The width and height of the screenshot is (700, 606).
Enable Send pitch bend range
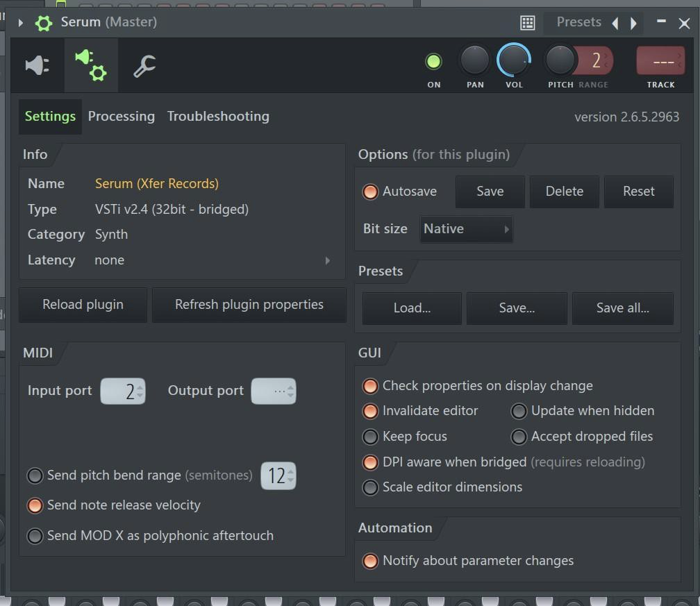(x=35, y=475)
